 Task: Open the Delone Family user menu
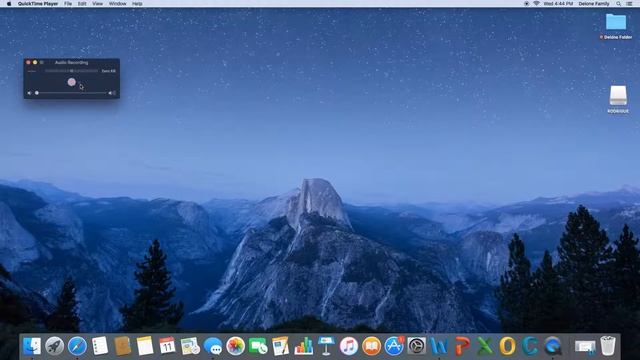point(594,4)
